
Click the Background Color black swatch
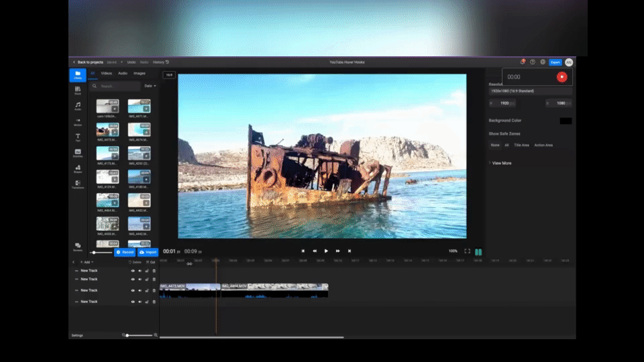(566, 121)
